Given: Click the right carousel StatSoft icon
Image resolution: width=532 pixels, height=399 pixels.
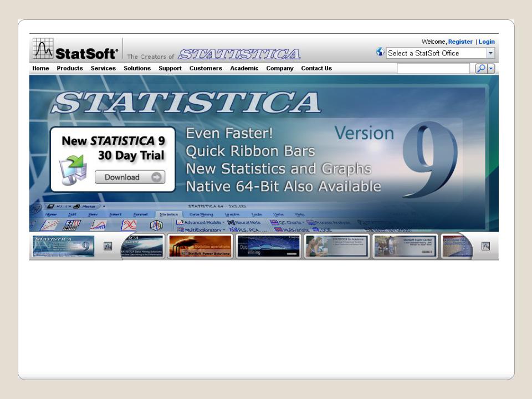Looking at the screenshot, I should point(485,246).
